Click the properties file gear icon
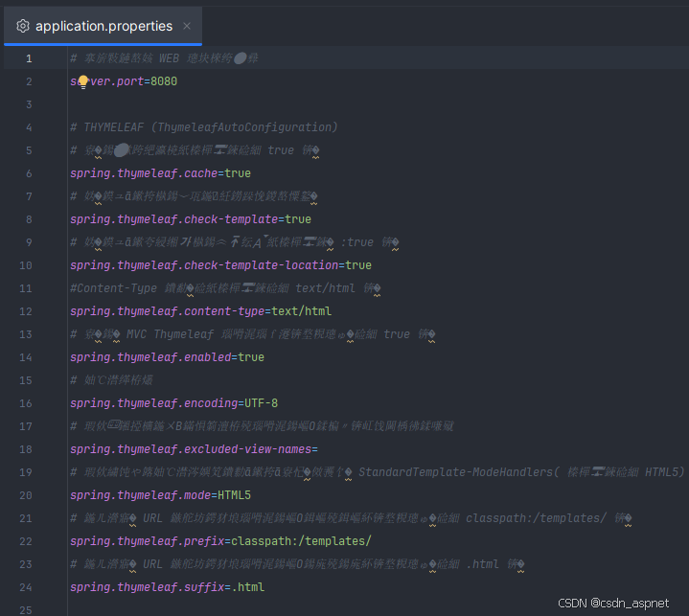Image resolution: width=689 pixels, height=616 pixels. pos(23,26)
